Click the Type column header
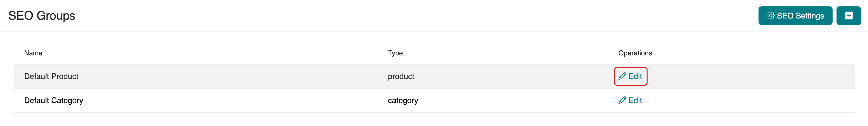The height and width of the screenshot is (126, 868). tap(395, 53)
